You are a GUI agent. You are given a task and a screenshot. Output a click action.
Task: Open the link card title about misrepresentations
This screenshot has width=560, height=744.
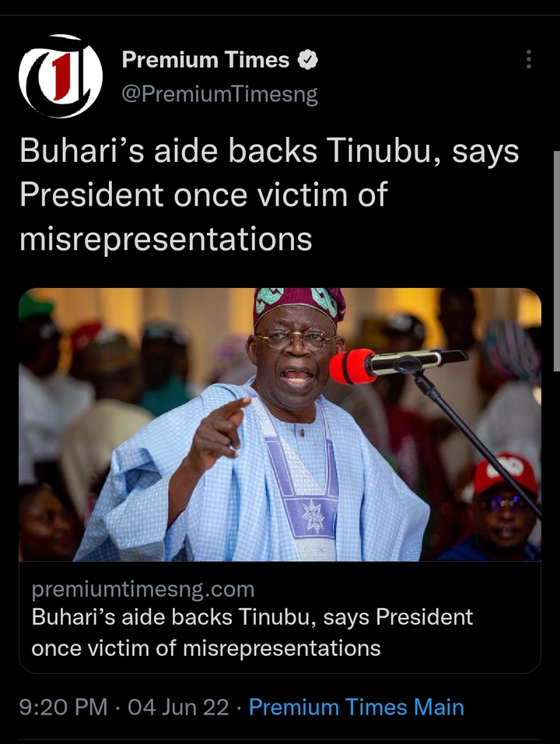pos(252,633)
